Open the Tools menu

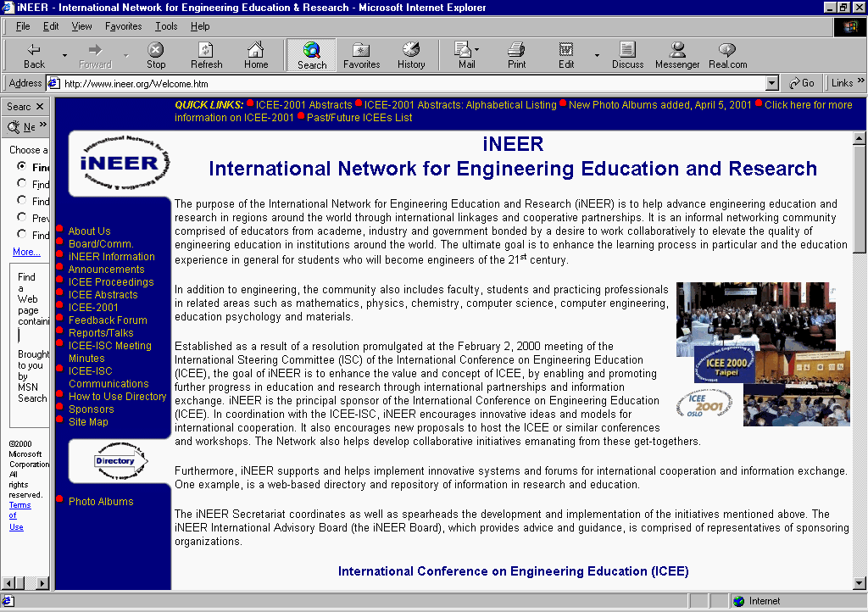coord(166,26)
